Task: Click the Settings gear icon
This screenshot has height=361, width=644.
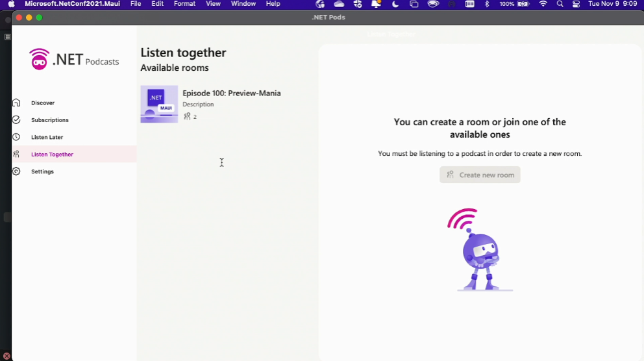Action: pyautogui.click(x=16, y=171)
